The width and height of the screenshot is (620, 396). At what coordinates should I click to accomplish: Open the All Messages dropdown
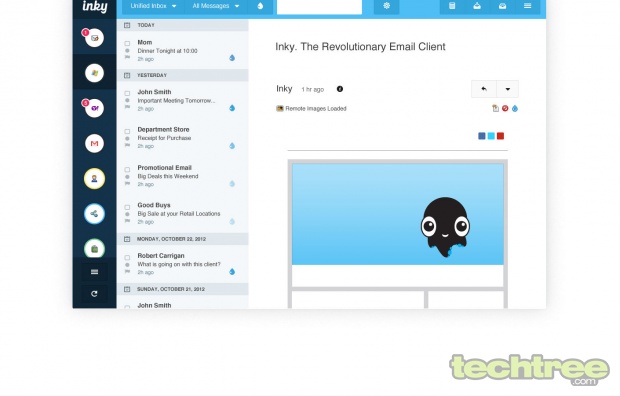(216, 6)
